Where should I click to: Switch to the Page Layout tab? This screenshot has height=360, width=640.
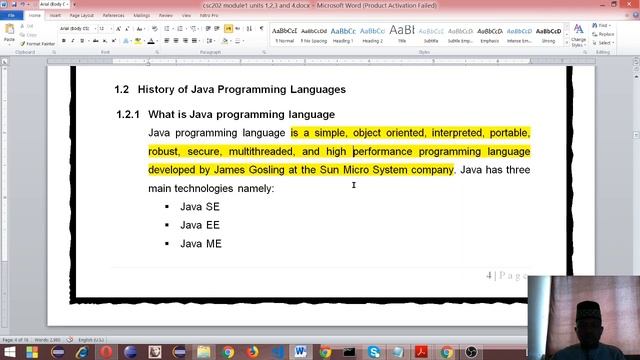tap(82, 16)
